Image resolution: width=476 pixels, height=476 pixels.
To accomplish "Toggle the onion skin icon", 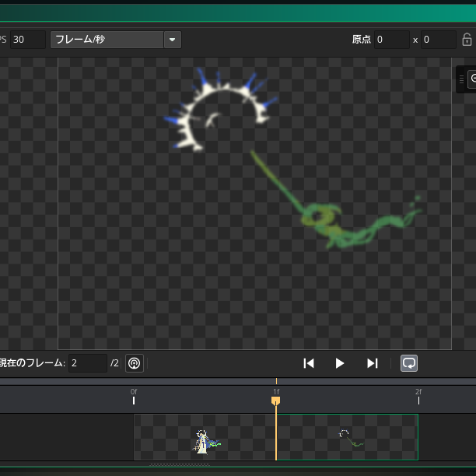I will click(x=135, y=363).
